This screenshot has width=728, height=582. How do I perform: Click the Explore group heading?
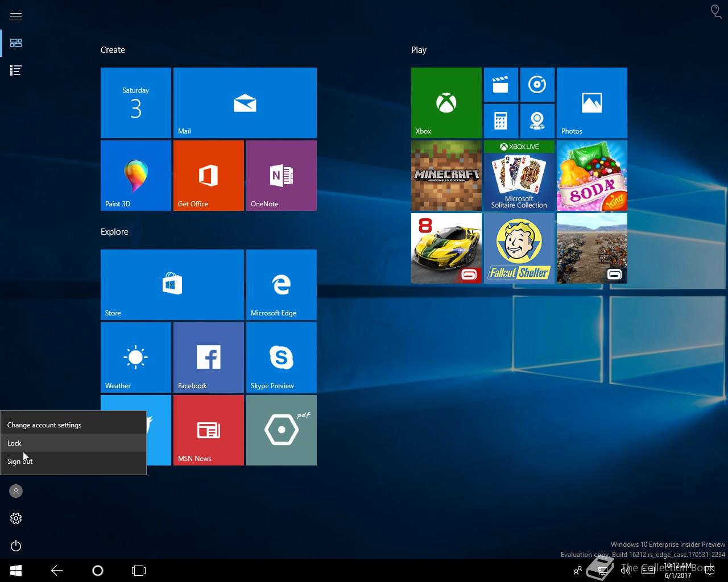click(114, 232)
